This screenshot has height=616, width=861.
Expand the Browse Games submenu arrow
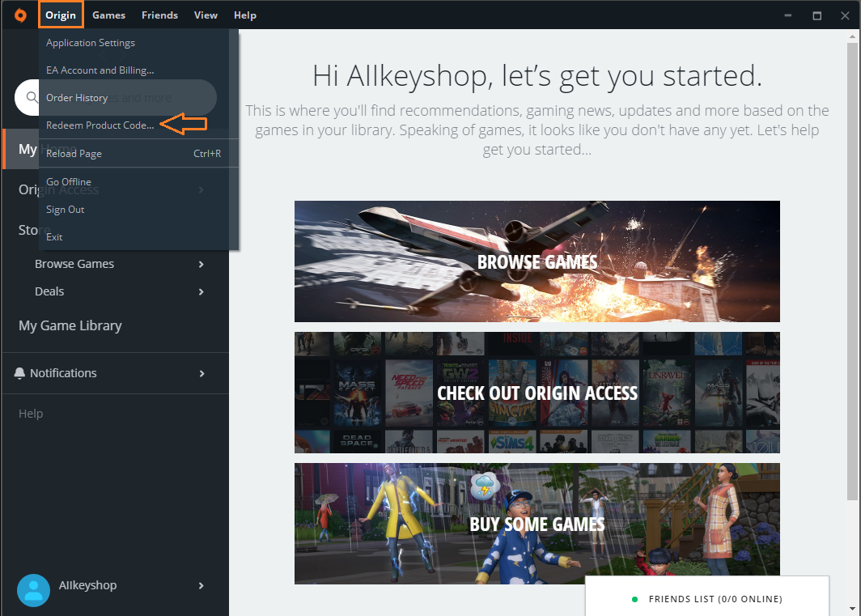click(x=201, y=264)
